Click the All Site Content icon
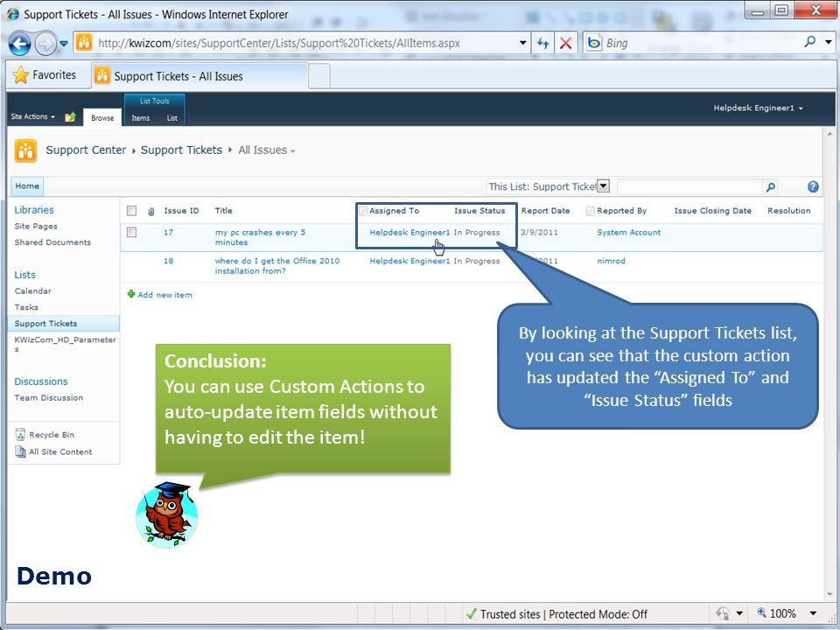 click(x=20, y=451)
